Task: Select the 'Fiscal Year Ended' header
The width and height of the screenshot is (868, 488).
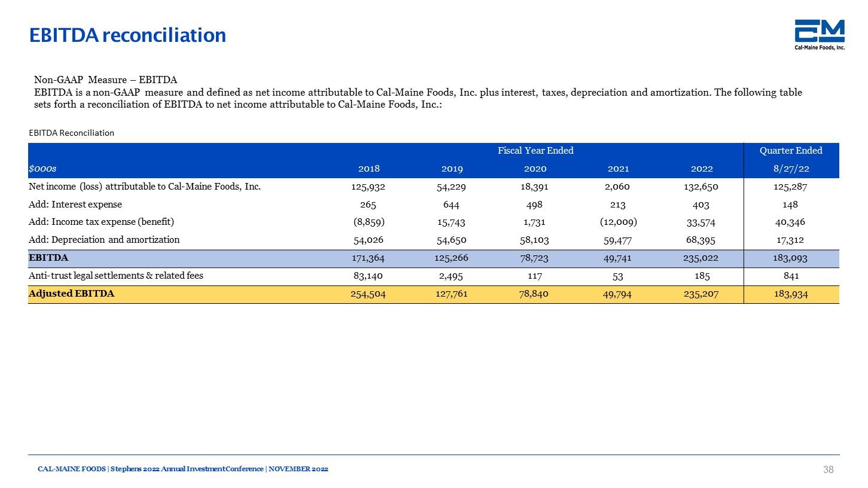Action: click(535, 151)
